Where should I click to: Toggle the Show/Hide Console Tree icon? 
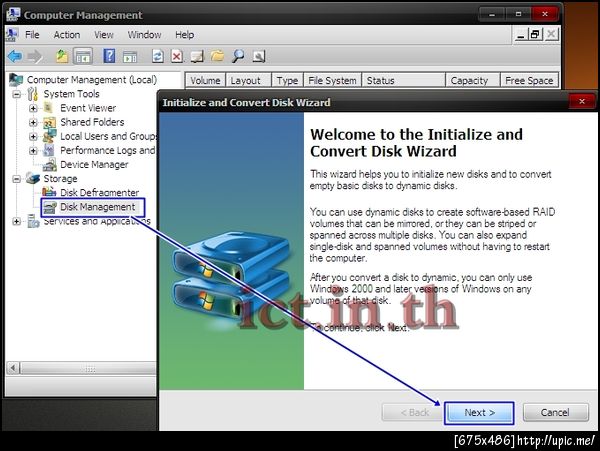[x=83, y=57]
